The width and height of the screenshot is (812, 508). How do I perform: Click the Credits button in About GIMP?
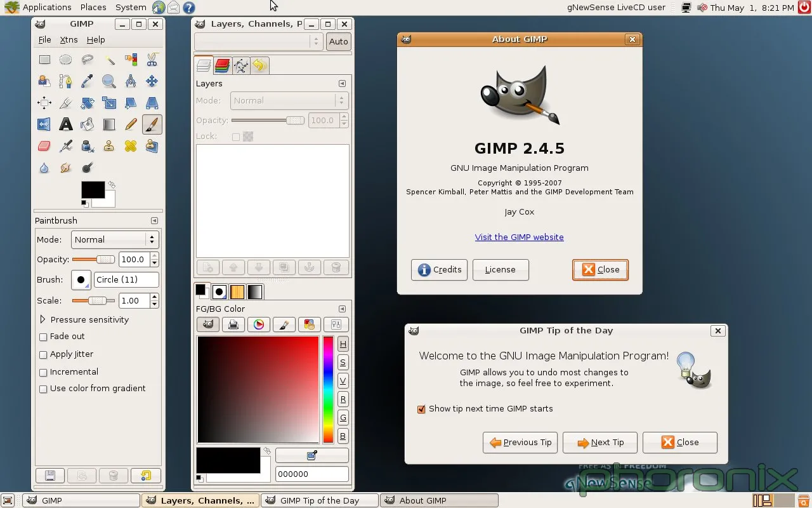click(x=439, y=270)
